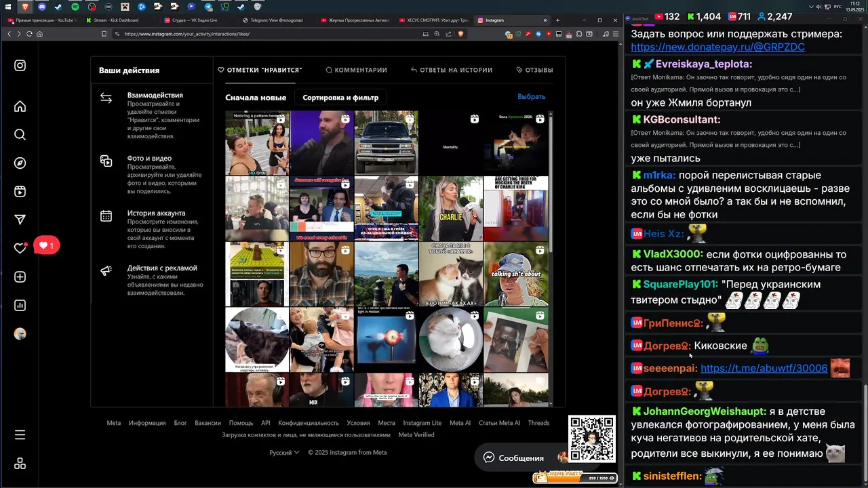The width and height of the screenshot is (868, 488).
Task: Open Direct messages paper plane icon
Action: (20, 220)
